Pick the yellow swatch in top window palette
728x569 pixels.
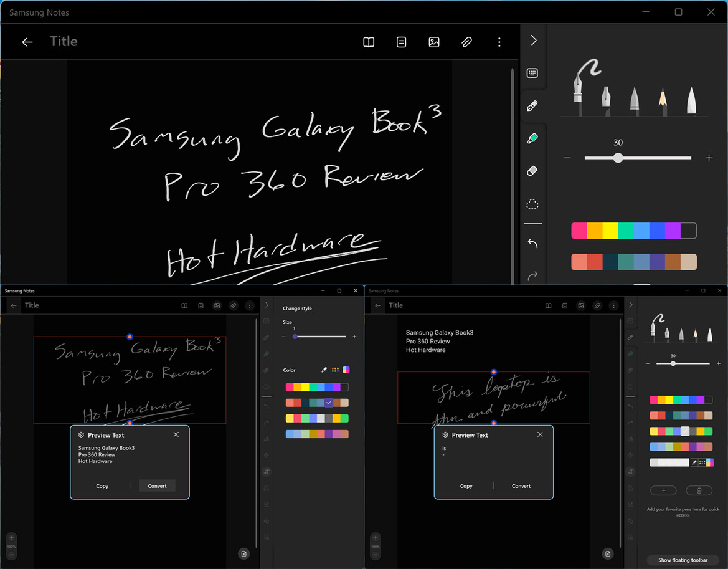610,231
